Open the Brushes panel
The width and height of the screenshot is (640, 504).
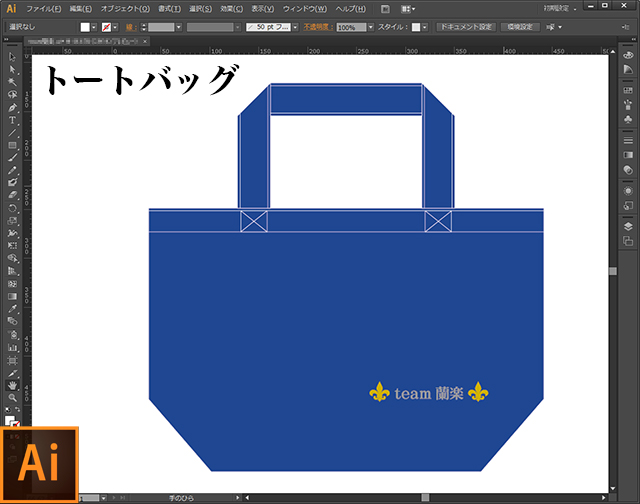[x=628, y=104]
